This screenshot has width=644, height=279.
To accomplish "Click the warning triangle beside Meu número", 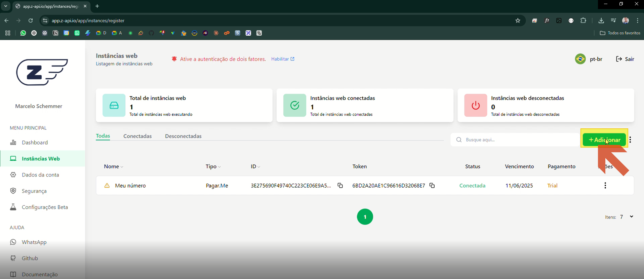I will pos(107,186).
